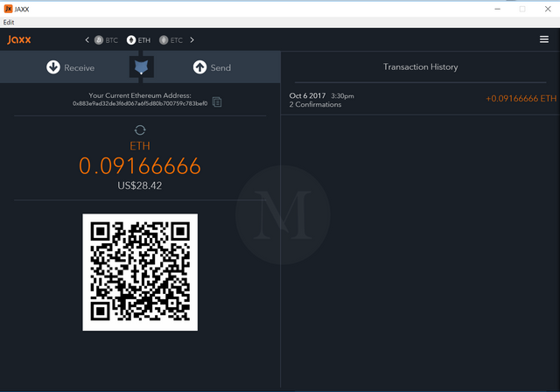Click the QR code image

tap(140, 272)
